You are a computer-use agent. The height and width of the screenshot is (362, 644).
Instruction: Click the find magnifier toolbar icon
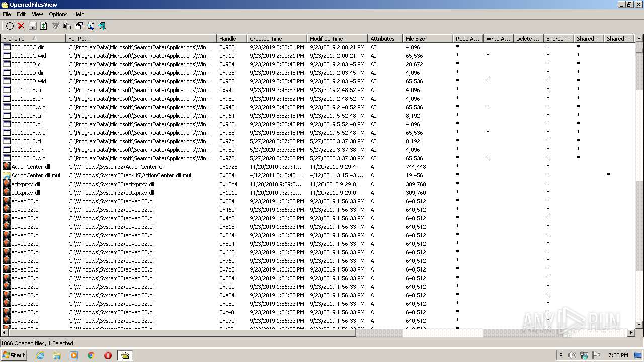[x=91, y=26]
